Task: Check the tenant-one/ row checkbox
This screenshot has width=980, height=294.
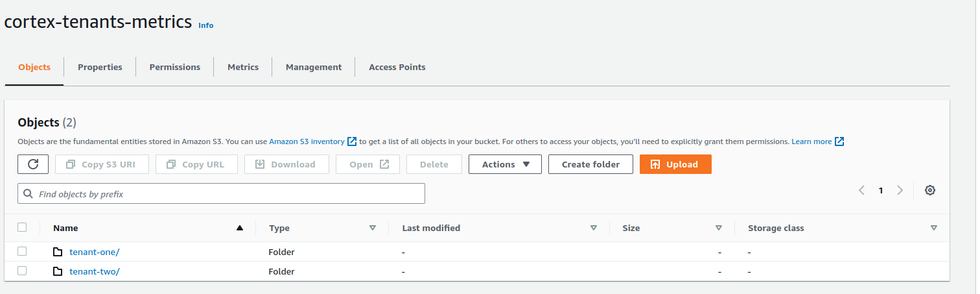Action: pos(22,251)
